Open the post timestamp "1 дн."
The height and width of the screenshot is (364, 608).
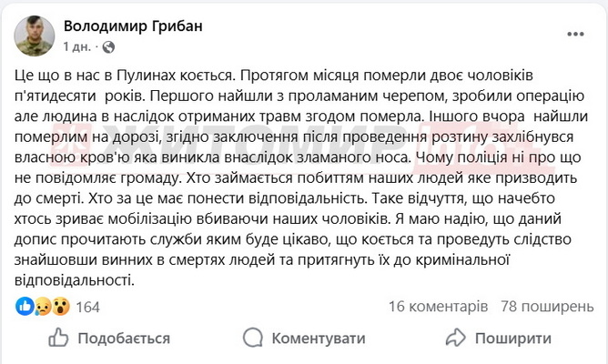click(x=78, y=45)
